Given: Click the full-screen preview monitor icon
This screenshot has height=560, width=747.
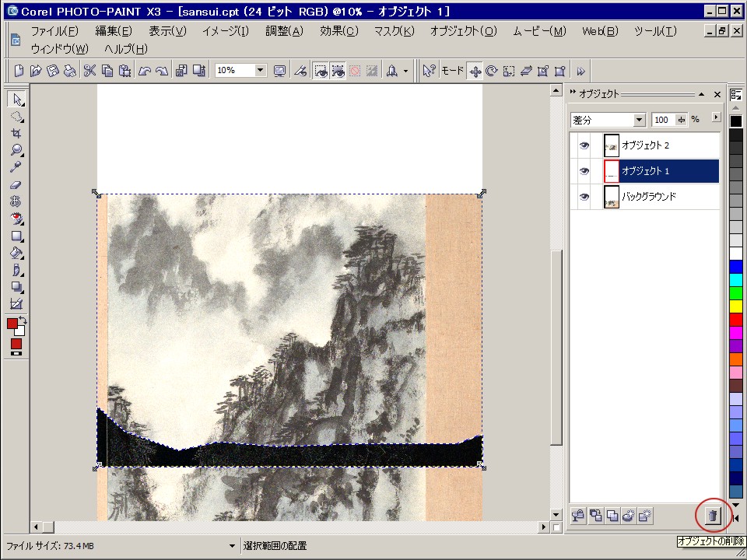Looking at the screenshot, I should [279, 71].
